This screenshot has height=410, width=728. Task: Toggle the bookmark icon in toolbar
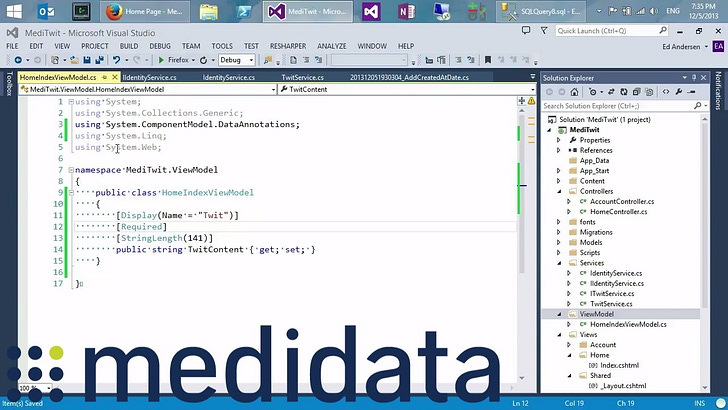pyautogui.click(x=488, y=60)
